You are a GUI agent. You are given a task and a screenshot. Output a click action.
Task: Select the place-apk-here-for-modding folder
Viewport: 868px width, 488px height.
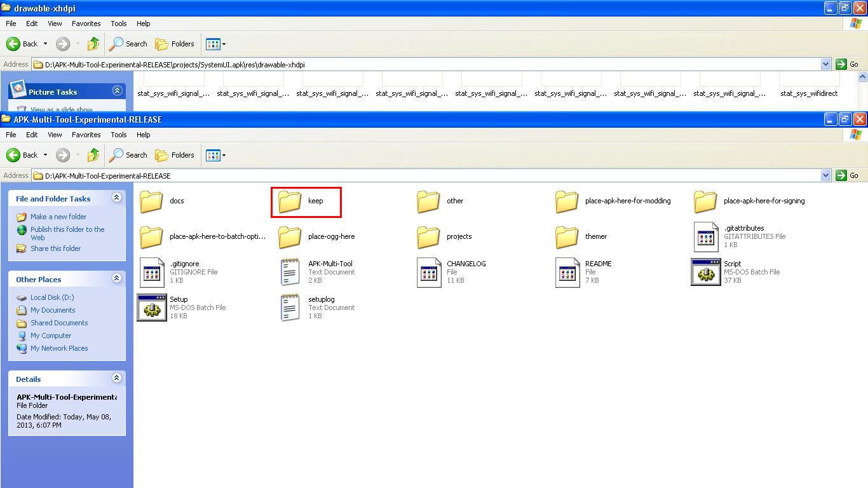coord(613,201)
